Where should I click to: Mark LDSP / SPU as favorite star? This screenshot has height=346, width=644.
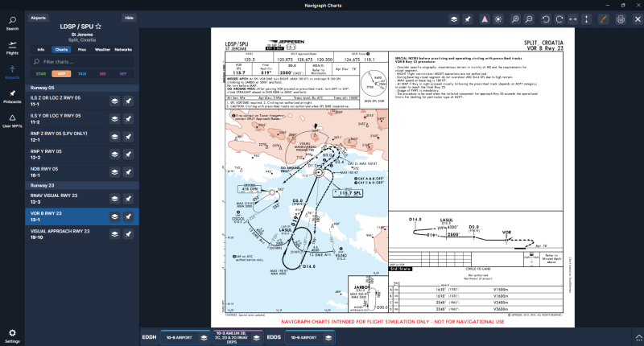pos(98,27)
